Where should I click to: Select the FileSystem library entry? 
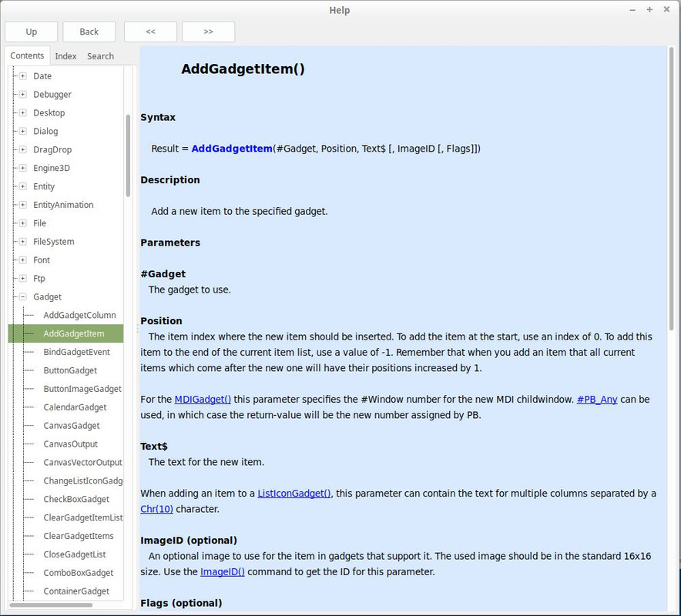(x=54, y=242)
